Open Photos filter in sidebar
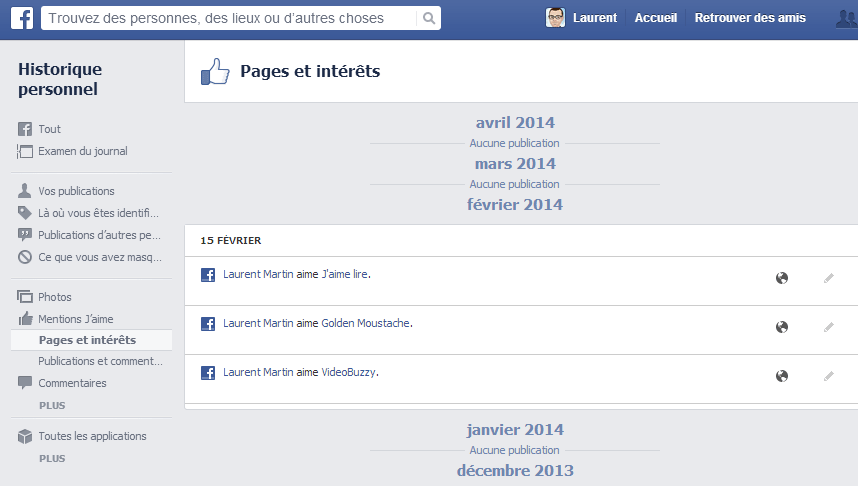Image resolution: width=858 pixels, height=486 pixels. (x=55, y=297)
